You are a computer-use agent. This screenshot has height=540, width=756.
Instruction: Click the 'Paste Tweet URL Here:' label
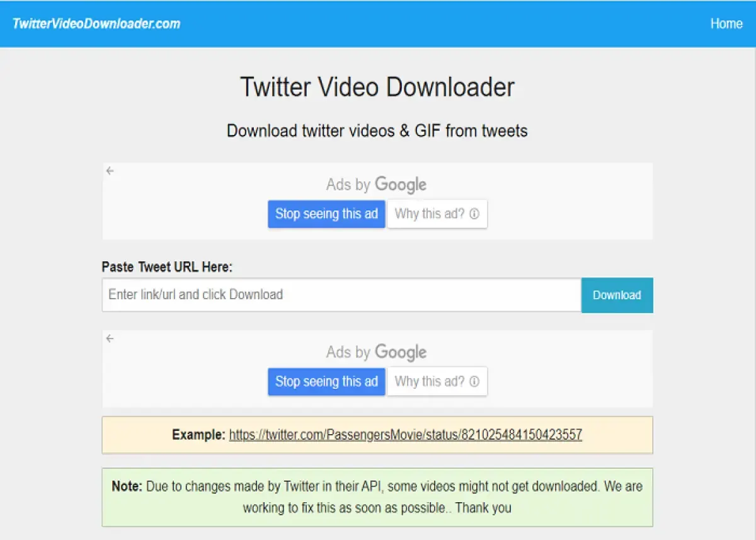tap(168, 267)
